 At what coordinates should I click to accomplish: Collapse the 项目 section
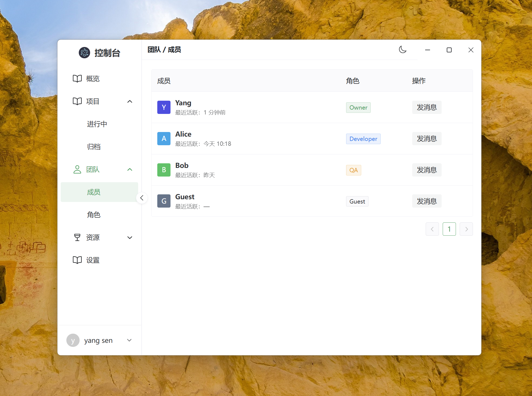pos(130,101)
